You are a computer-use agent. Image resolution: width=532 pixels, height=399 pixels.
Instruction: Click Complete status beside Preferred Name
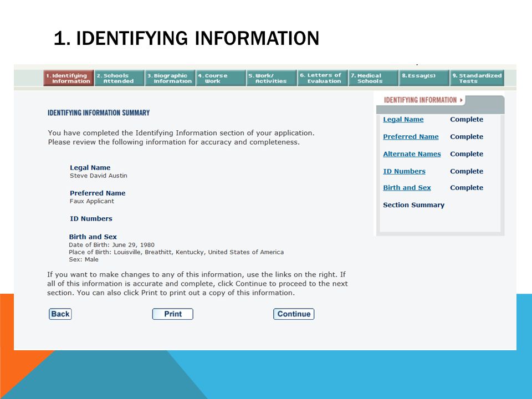point(467,137)
